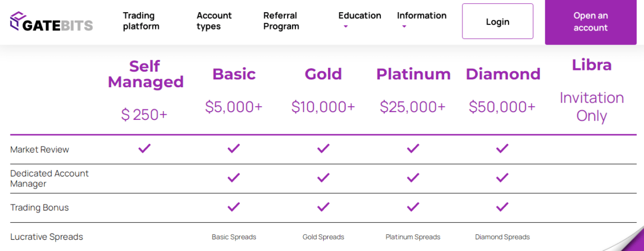644x251 pixels.
Task: Select the Libra invitation-only account heading
Action: point(592,65)
